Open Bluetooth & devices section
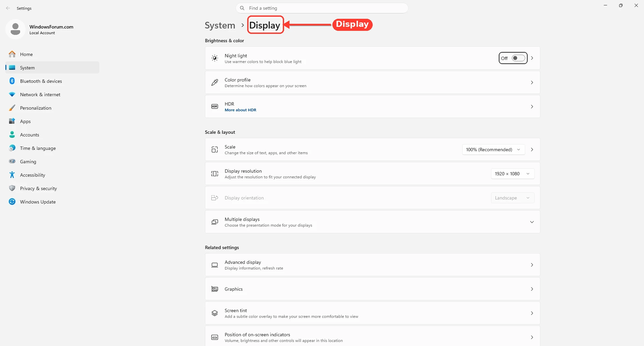Viewport: 644px width, 346px height. (52, 81)
